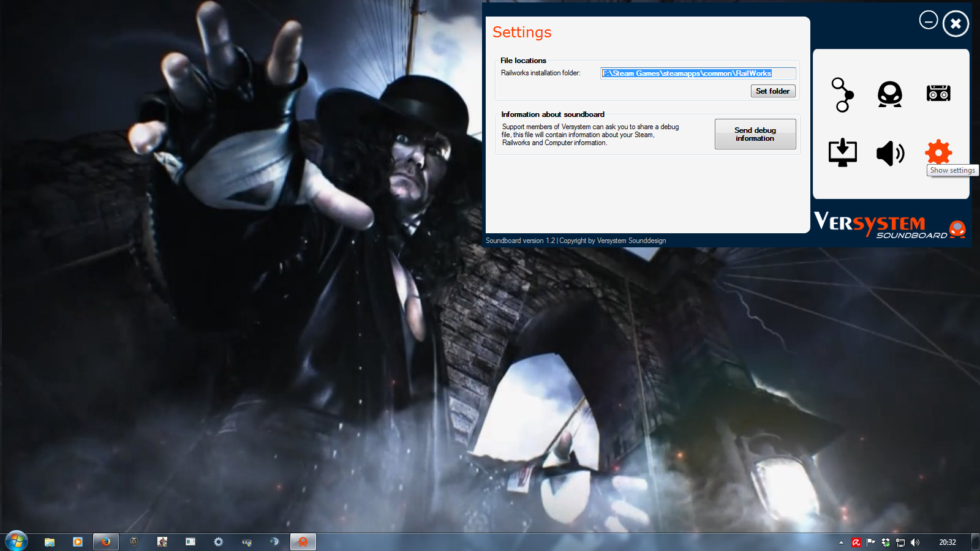Open the game portrait icon in the taskbar
This screenshot has height=551, width=980.
coord(162,542)
